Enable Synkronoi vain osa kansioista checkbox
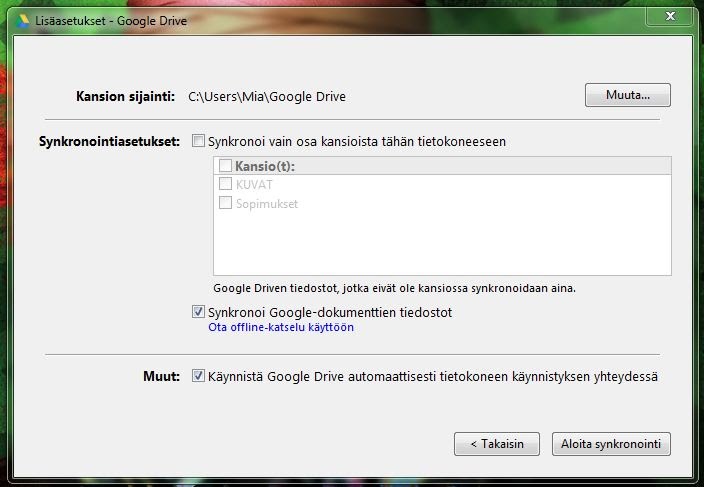The image size is (704, 487). pyautogui.click(x=198, y=141)
